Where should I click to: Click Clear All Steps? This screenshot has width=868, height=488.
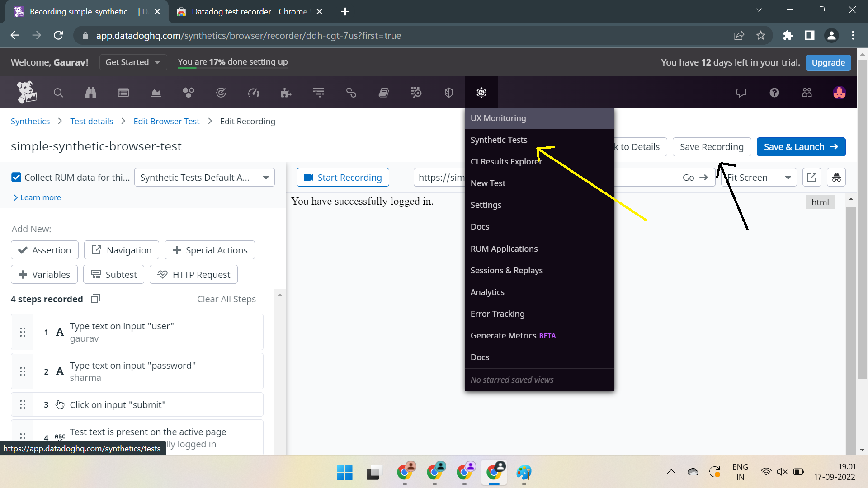(x=226, y=299)
